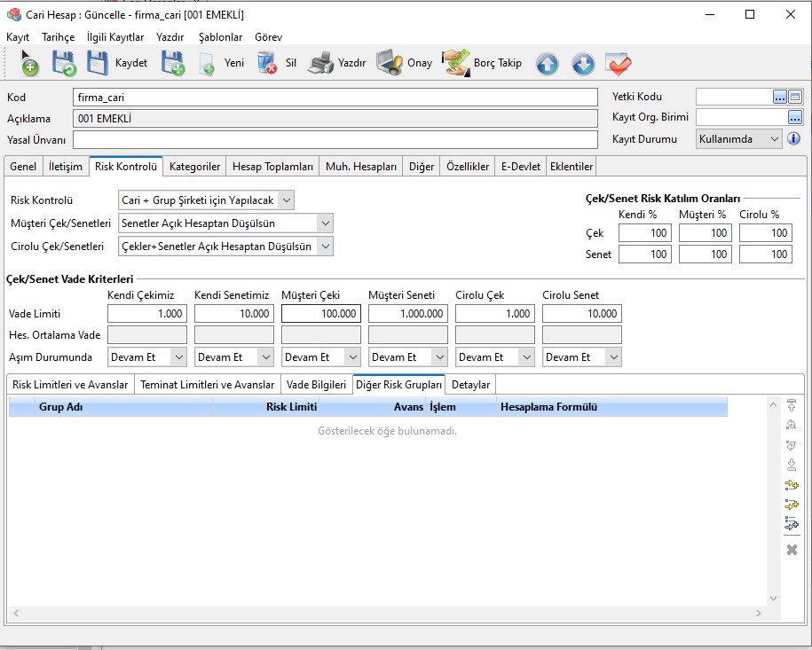Click the Onay approval icon
This screenshot has height=650, width=812.
(404, 64)
